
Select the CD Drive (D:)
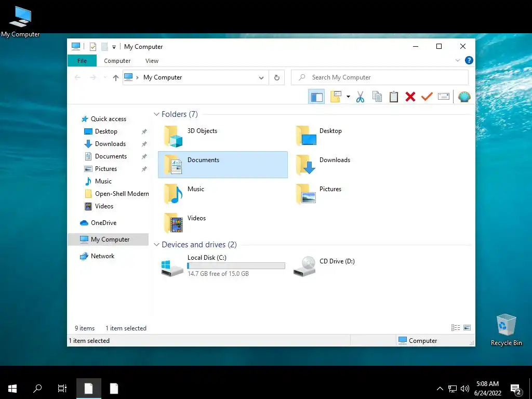(355, 265)
